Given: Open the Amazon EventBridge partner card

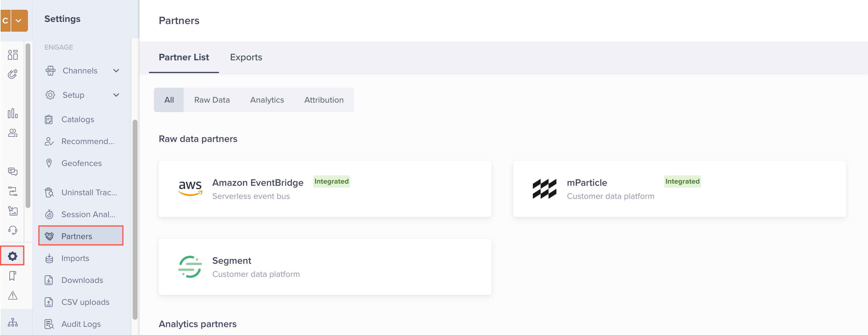Looking at the screenshot, I should pyautogui.click(x=325, y=189).
